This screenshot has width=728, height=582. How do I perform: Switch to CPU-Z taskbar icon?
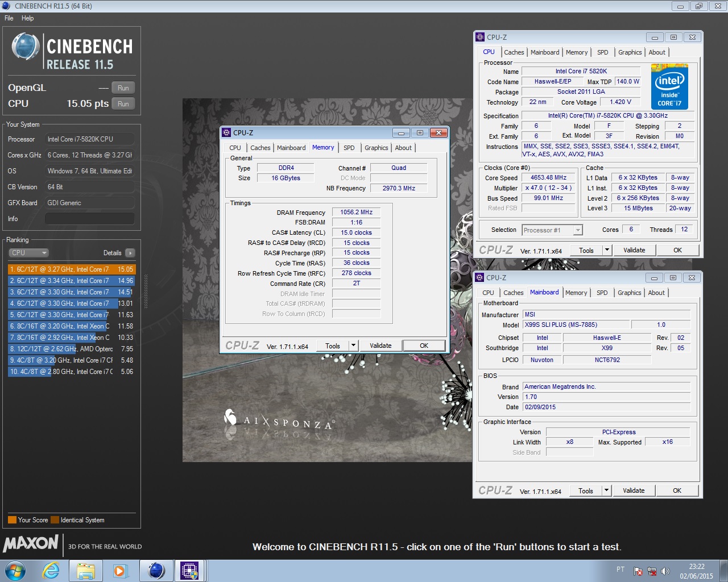point(189,571)
